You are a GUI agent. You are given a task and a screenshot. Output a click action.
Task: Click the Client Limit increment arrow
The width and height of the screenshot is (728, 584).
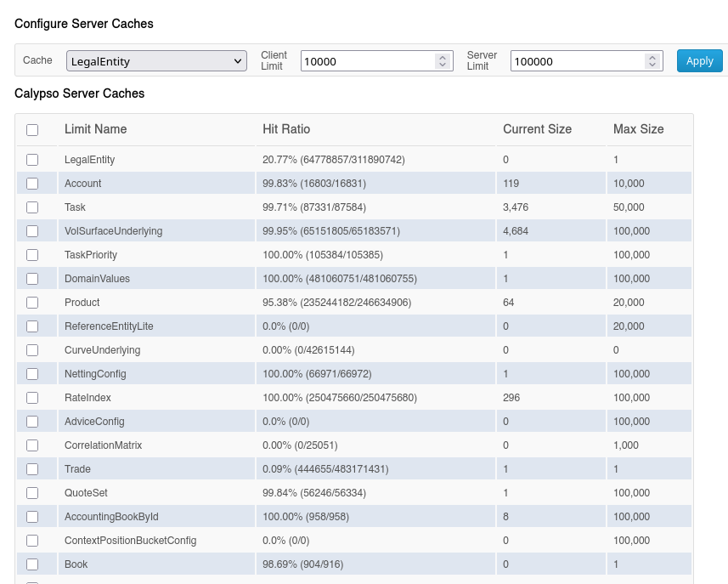click(442, 56)
